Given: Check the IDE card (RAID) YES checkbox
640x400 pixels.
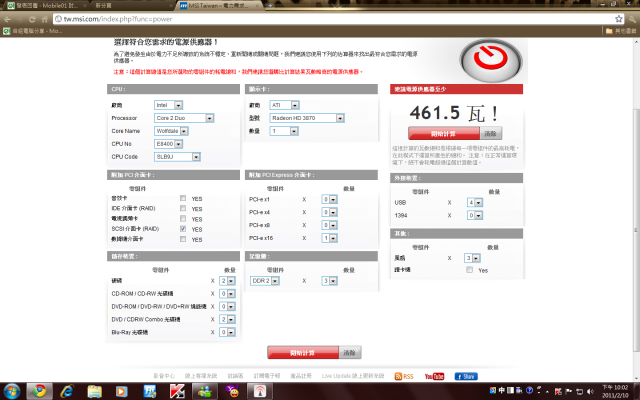Looking at the screenshot, I should (183, 208).
